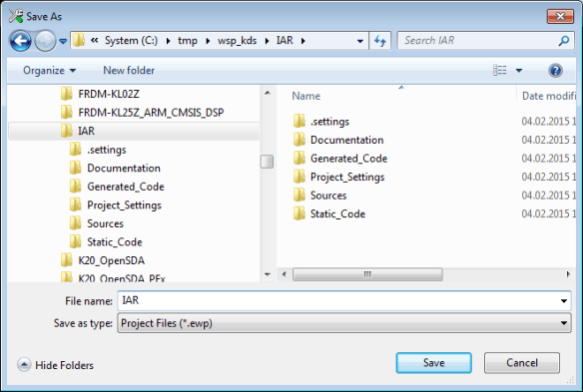Screen dimensions: 583x392
Task: Click the search magnifier icon
Action: coord(564,41)
